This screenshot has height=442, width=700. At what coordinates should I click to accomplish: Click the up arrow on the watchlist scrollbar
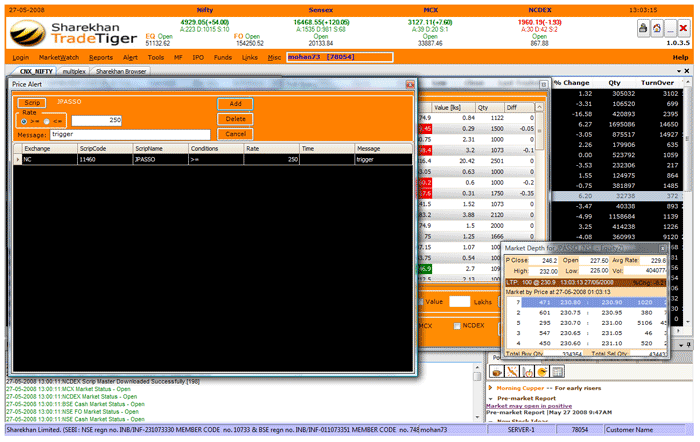click(x=688, y=83)
